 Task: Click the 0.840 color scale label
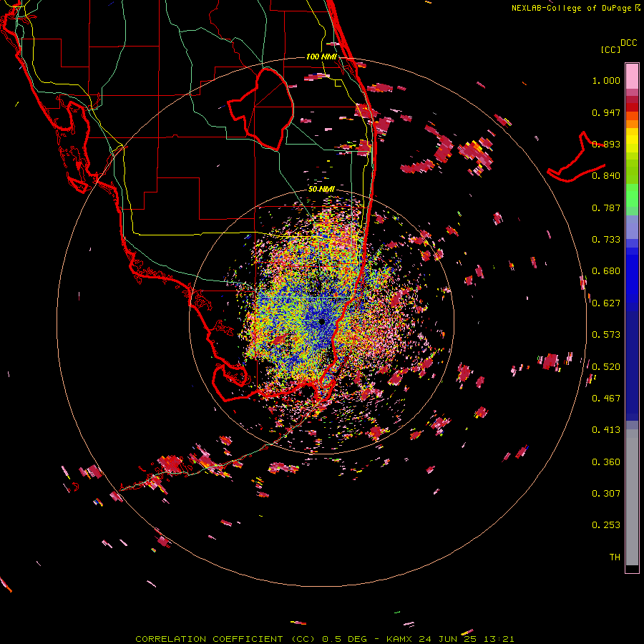click(x=606, y=176)
